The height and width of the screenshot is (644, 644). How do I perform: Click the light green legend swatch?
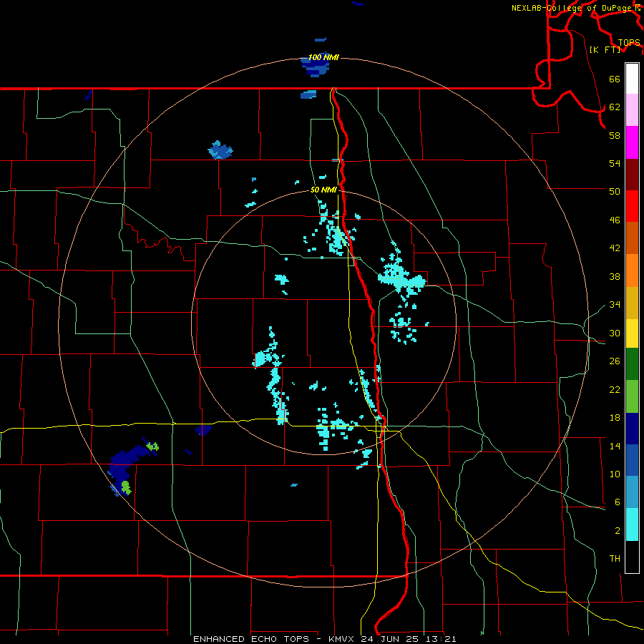tap(632, 396)
